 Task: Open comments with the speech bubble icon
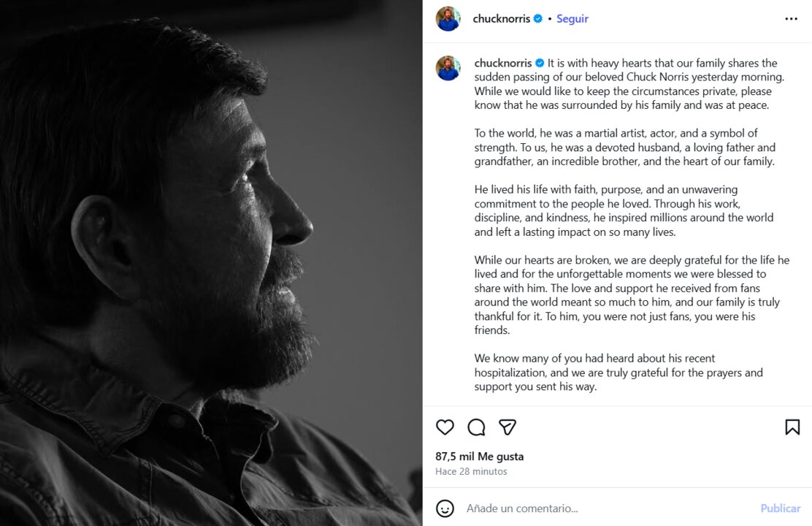click(476, 427)
